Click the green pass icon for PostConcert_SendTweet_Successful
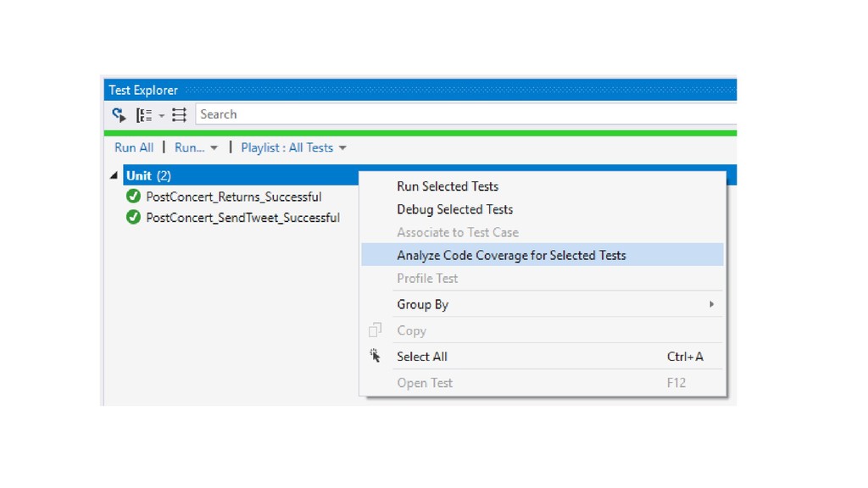The image size is (868, 488). 133,217
